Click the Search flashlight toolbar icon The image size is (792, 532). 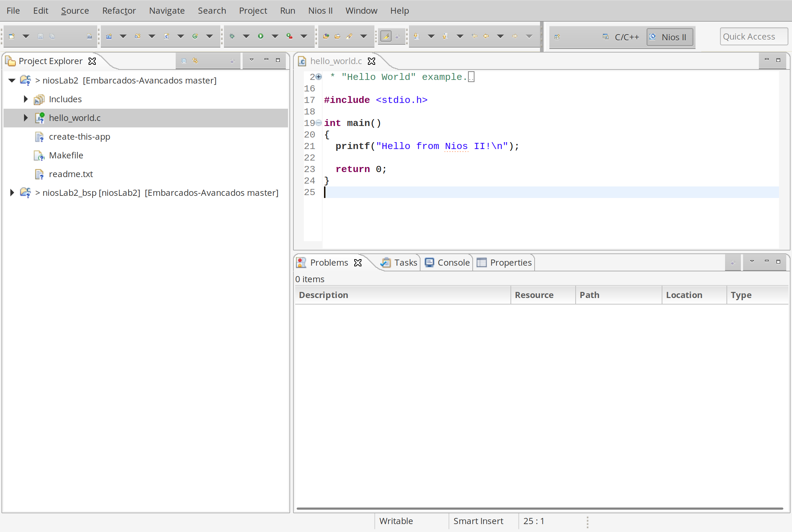point(349,36)
